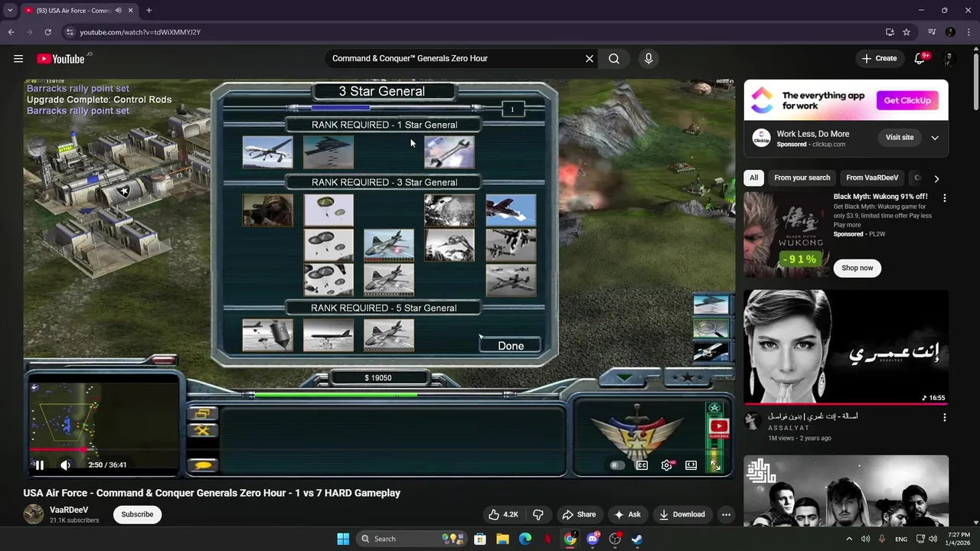The width and height of the screenshot is (980, 551).
Task: Choose the B-52 carpet bomber 5-star icon
Action: [328, 335]
